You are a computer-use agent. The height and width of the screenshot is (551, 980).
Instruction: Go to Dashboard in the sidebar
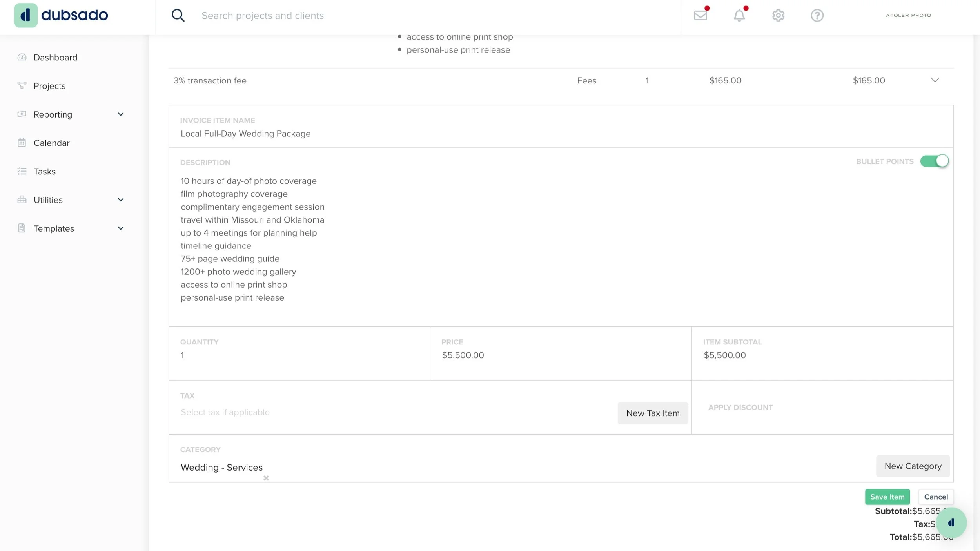point(55,58)
